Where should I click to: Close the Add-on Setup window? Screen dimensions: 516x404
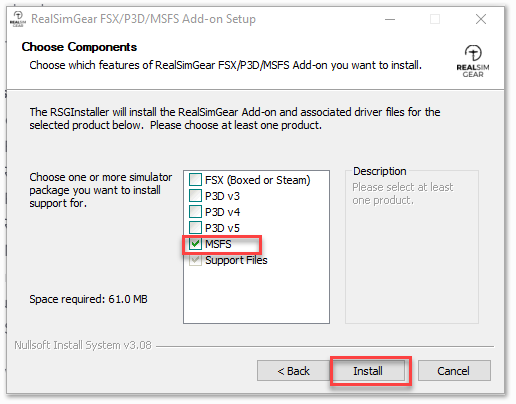pyautogui.click(x=481, y=19)
